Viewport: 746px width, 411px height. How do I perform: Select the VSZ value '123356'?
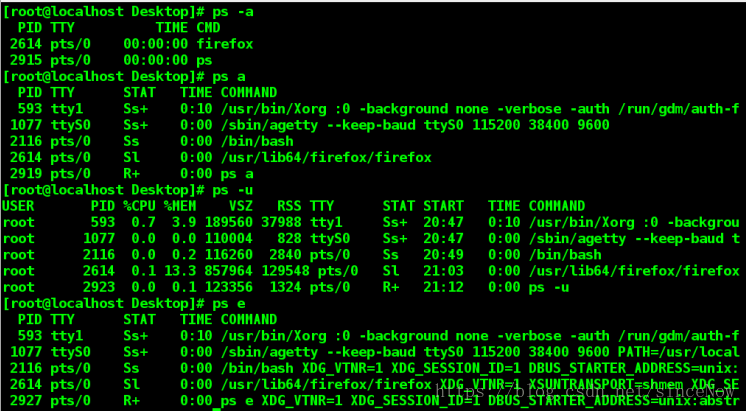pos(229,287)
